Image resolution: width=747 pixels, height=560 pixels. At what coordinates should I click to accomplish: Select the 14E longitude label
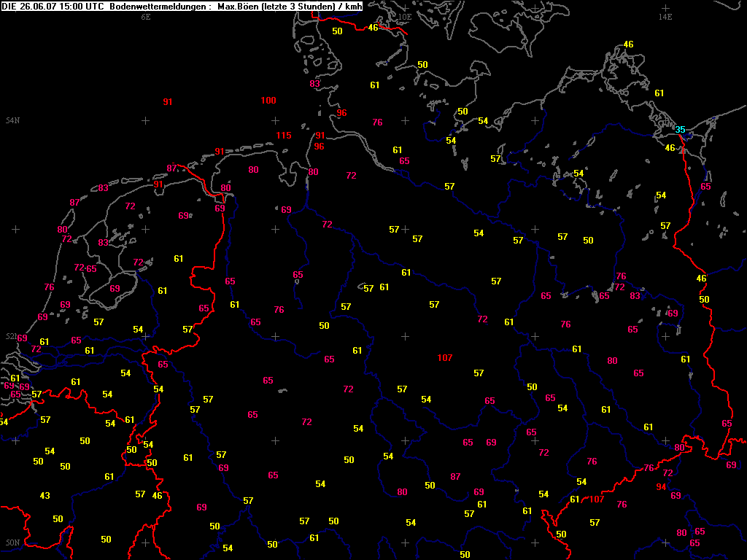click(665, 16)
